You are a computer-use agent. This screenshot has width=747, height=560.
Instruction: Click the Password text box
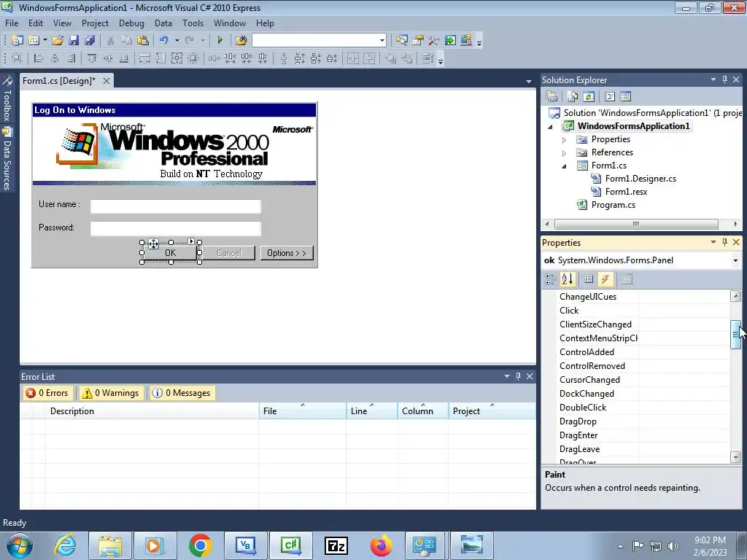(176, 228)
